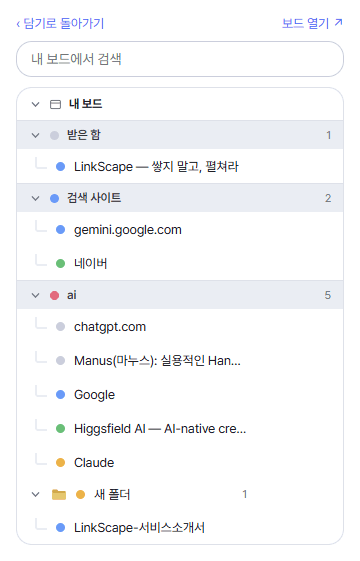
Task: Open LinkScape — 쌓지 말고, 펼쳐라 item
Action: pyautogui.click(x=156, y=167)
